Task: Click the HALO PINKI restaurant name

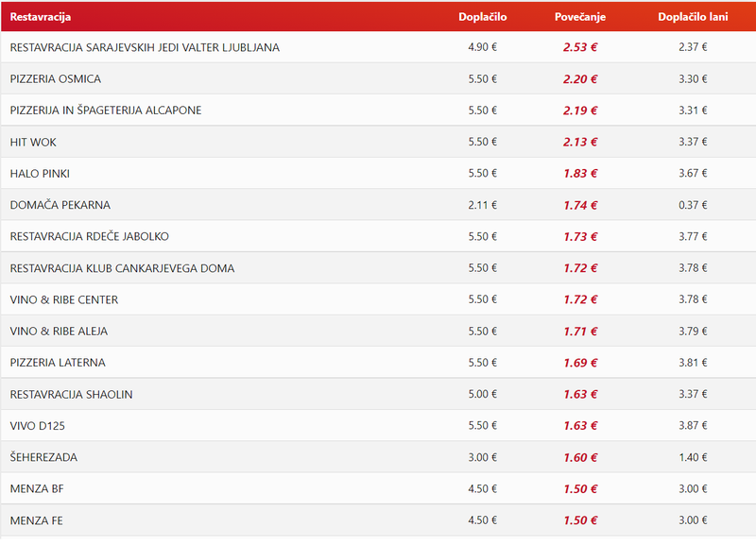Action: (x=40, y=174)
